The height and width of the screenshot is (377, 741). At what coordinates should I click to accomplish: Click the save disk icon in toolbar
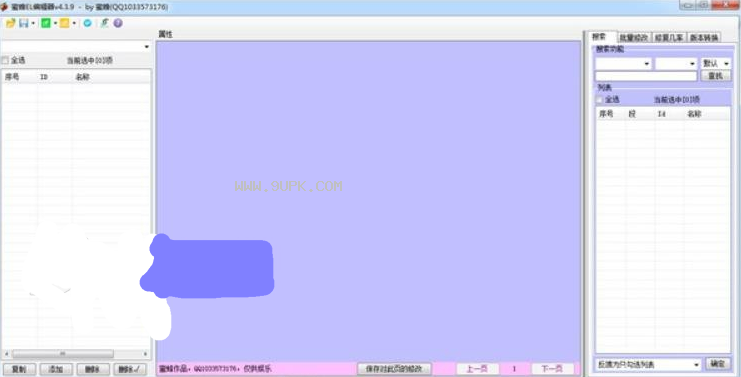24,23
